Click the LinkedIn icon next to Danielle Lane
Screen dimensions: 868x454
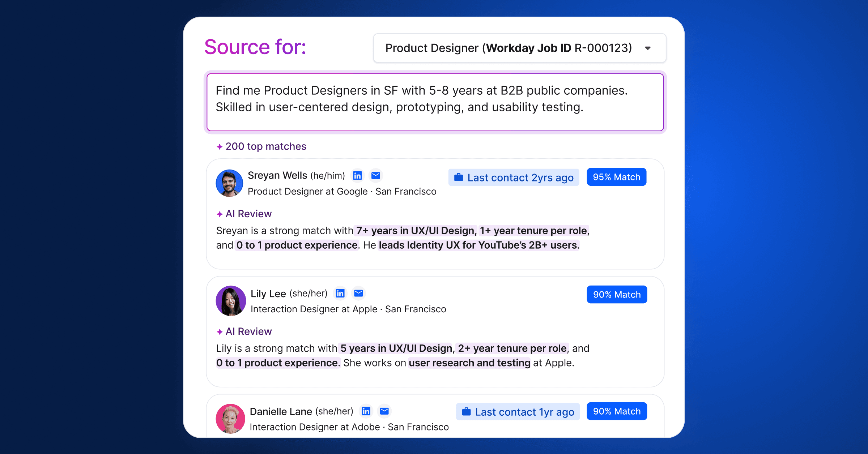point(366,411)
